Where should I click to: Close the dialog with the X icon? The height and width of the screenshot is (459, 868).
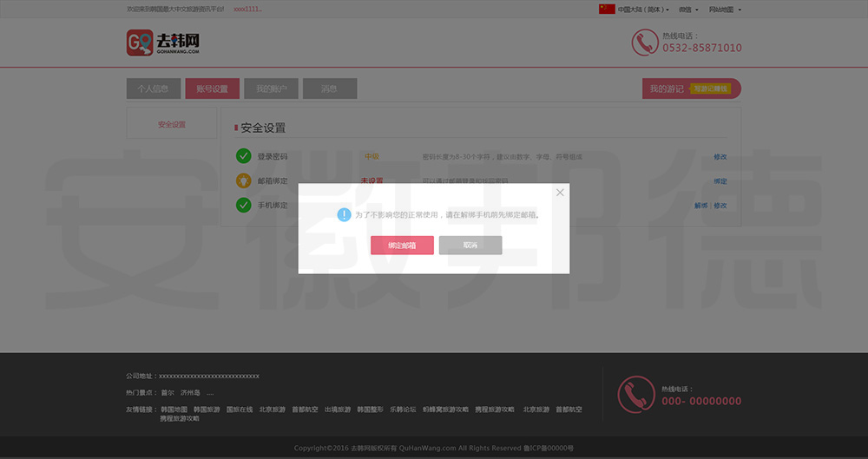click(x=560, y=193)
